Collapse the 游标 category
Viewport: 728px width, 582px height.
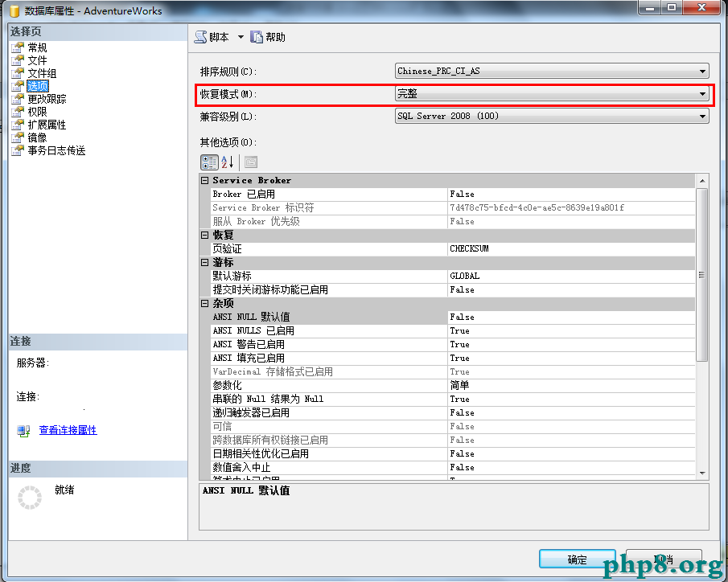point(205,263)
